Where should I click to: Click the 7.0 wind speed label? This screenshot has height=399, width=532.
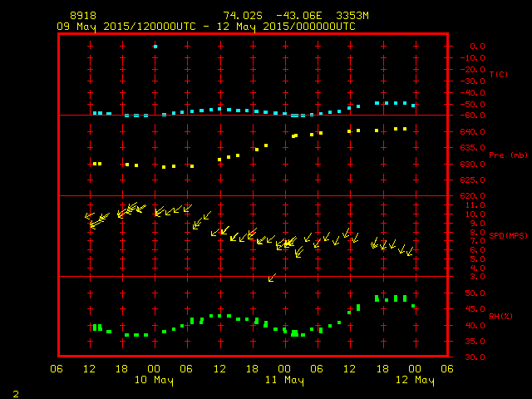pyautogui.click(x=477, y=241)
